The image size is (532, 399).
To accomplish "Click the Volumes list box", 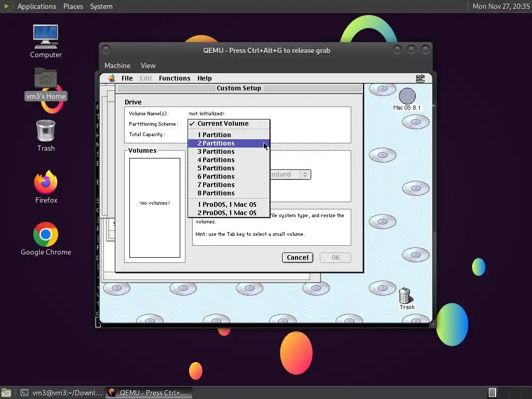I will (x=155, y=208).
